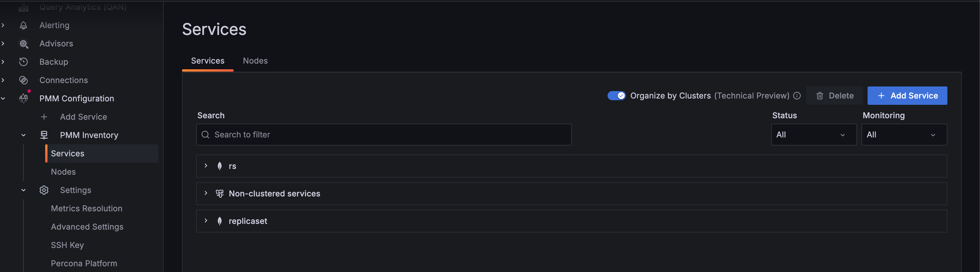Click the Advisors icon in sidebar

(23, 44)
